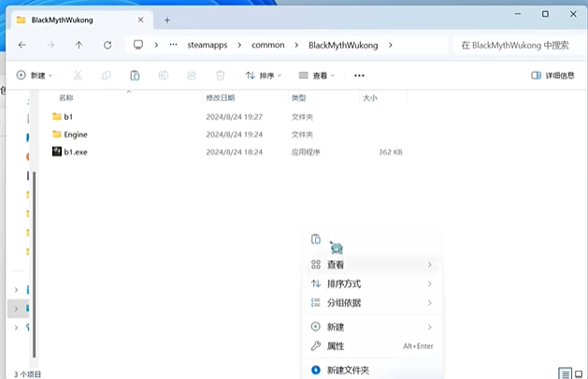Click the common breadcrumb segment
The height and width of the screenshot is (379, 588).
point(268,45)
